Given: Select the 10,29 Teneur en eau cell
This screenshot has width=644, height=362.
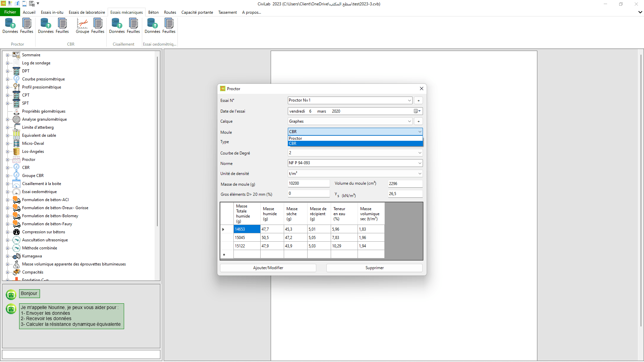Looking at the screenshot, I should (344, 246).
